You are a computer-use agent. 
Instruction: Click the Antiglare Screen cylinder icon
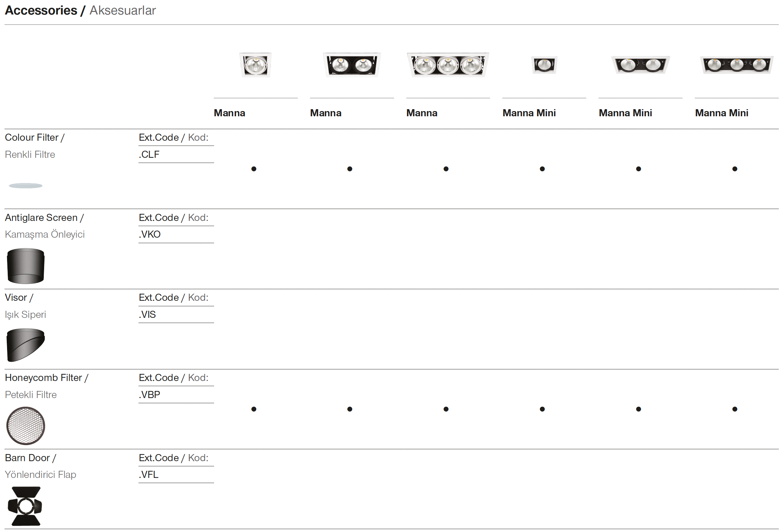[x=26, y=266]
